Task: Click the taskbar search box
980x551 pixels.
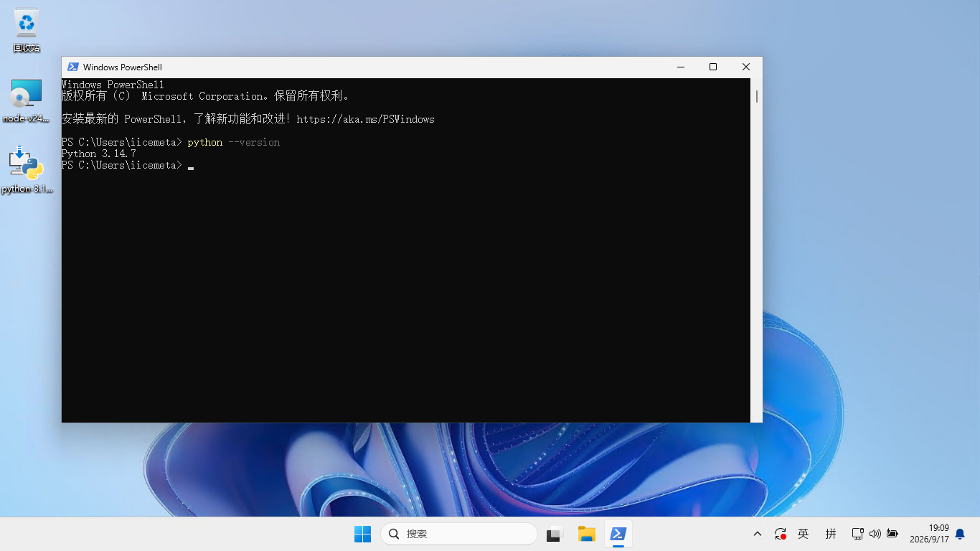Action: (459, 534)
